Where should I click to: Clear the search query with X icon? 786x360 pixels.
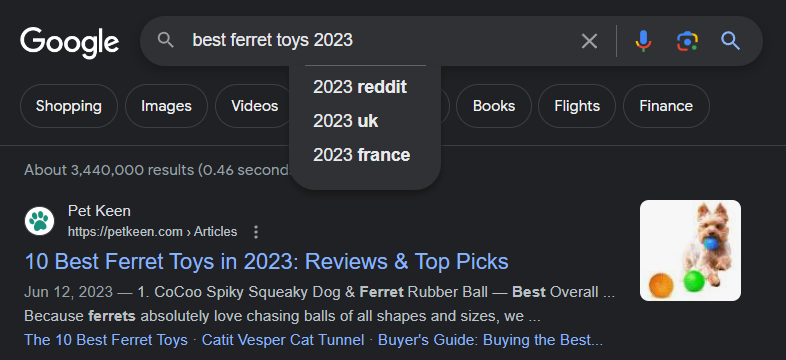[589, 41]
